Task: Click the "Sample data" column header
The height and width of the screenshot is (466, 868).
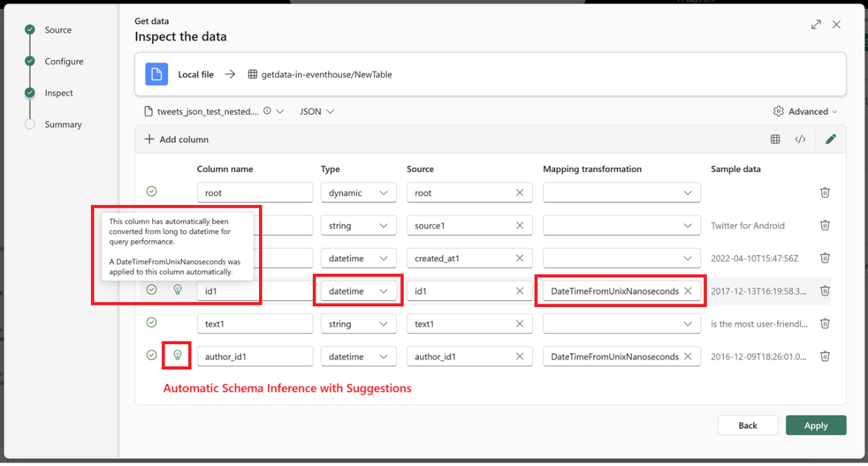Action: coord(736,169)
